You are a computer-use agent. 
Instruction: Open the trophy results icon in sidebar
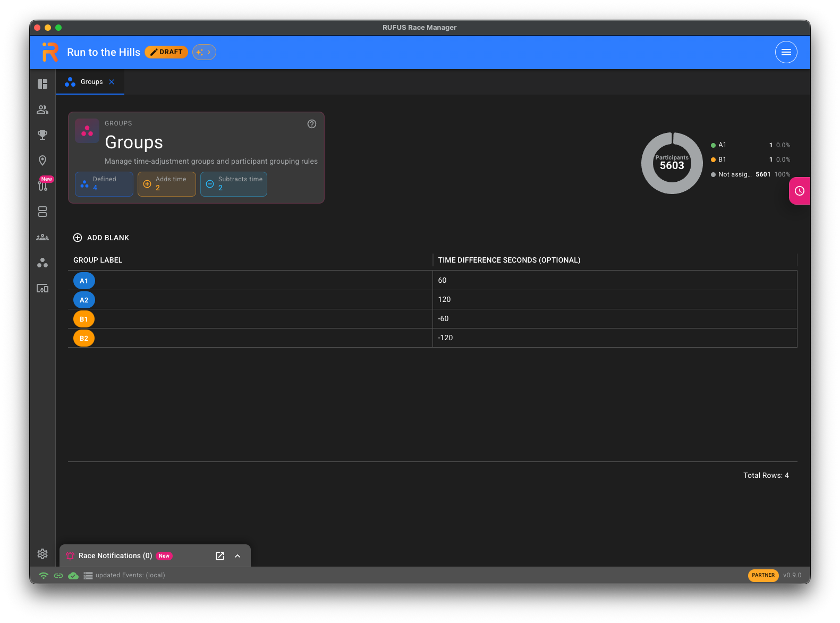point(43,135)
